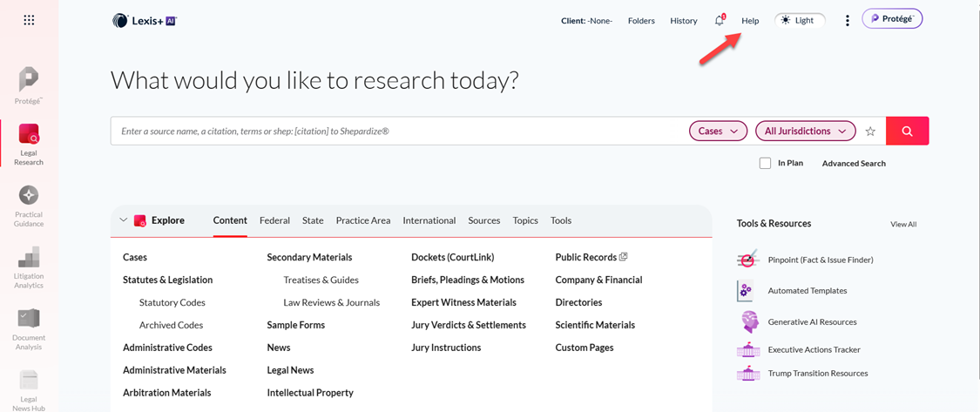The height and width of the screenshot is (412, 980).
Task: Open Trump Transition Resources icon
Action: (x=747, y=373)
